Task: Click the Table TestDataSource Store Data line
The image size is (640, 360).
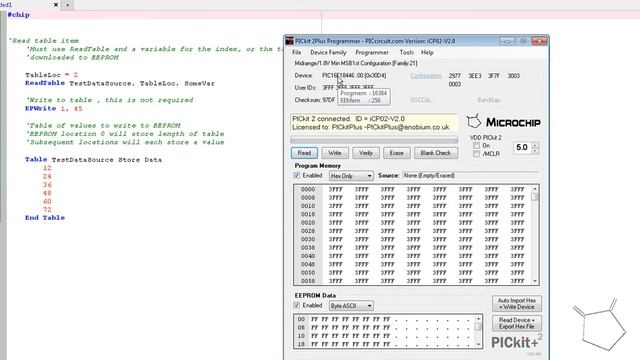Action: pyautogui.click(x=93, y=160)
